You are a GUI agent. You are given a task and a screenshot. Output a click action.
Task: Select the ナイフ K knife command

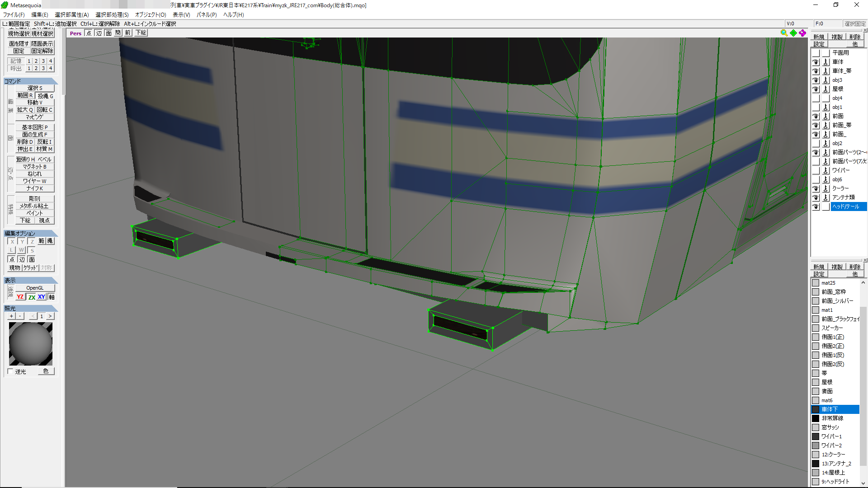[35, 188]
